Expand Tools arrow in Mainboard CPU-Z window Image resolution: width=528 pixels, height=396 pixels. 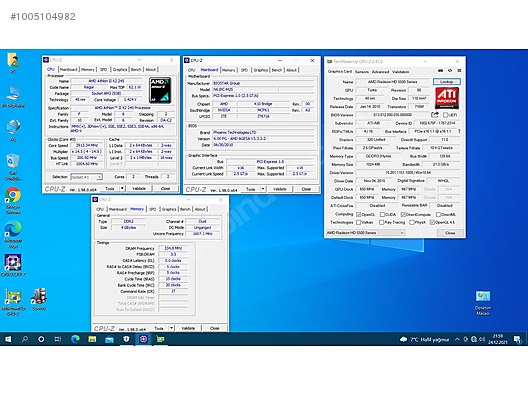(x=263, y=189)
